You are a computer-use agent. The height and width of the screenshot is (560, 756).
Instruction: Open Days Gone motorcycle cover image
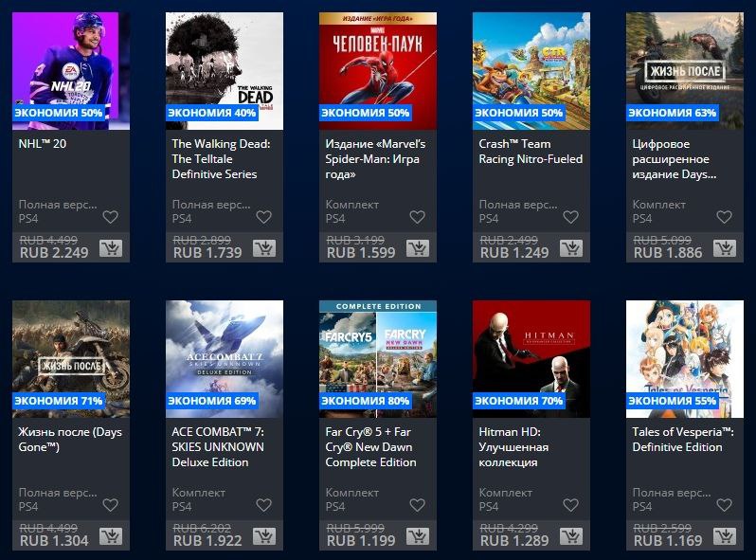point(71,359)
